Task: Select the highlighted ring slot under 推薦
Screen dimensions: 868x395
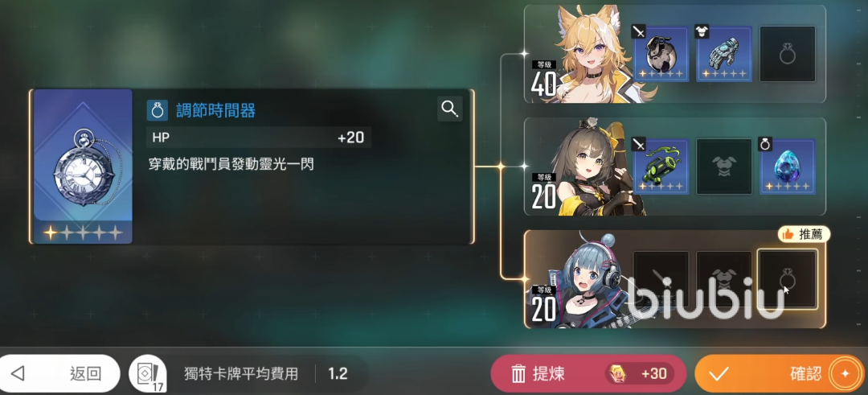Action: (x=787, y=279)
